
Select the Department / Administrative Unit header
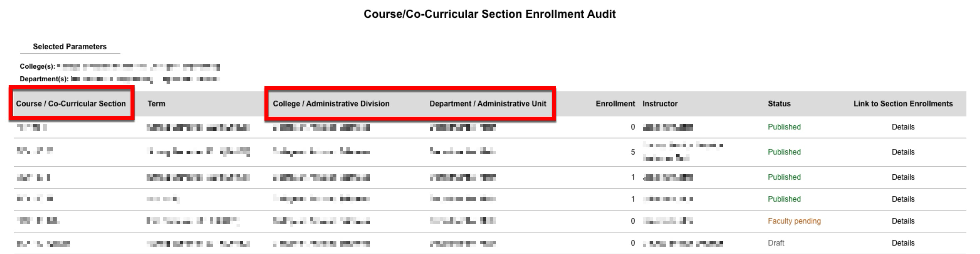click(x=488, y=104)
